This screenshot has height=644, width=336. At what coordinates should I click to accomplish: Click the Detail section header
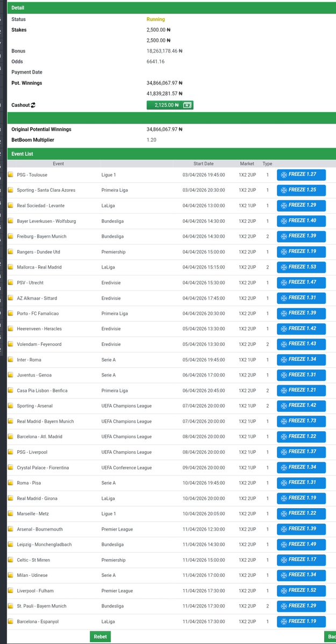click(172, 8)
